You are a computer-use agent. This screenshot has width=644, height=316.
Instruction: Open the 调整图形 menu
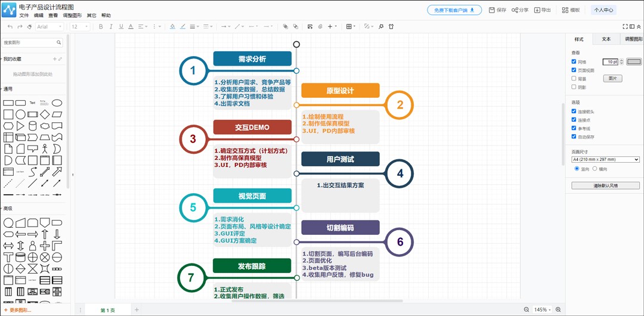[72, 16]
